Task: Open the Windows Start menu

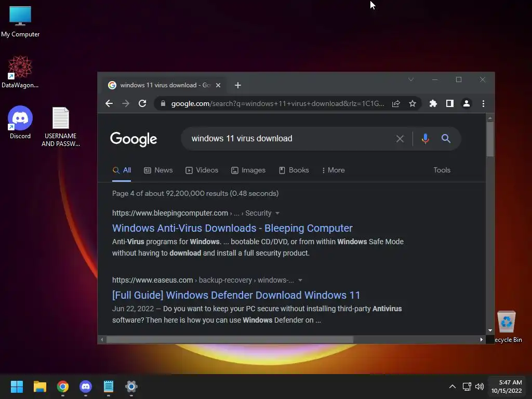Action: (x=17, y=387)
